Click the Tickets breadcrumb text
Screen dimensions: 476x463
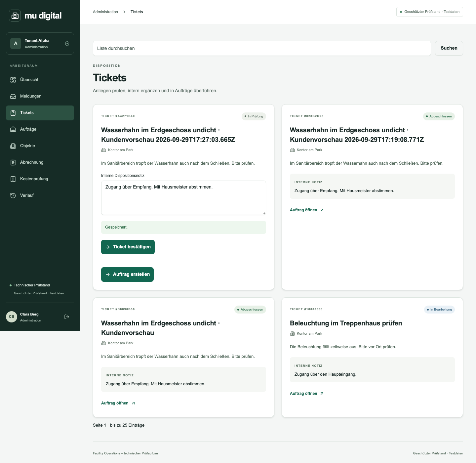137,12
